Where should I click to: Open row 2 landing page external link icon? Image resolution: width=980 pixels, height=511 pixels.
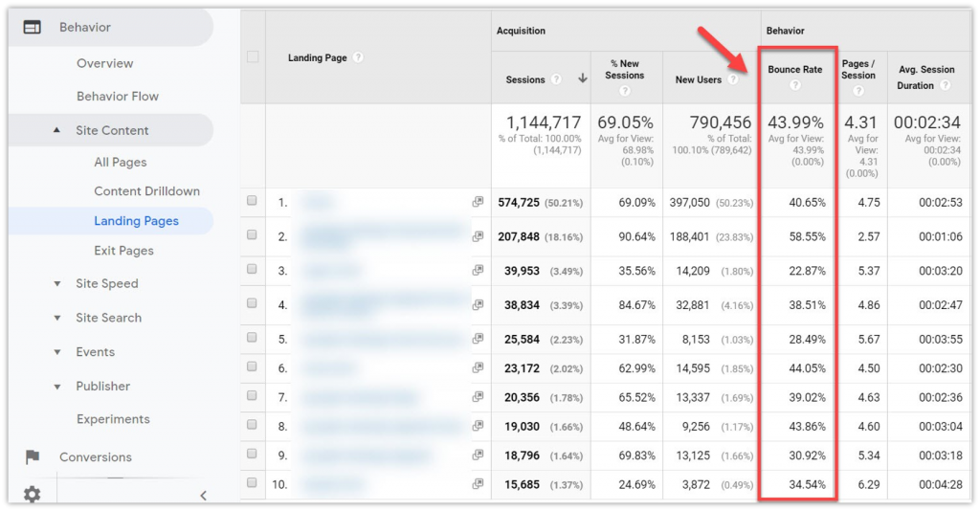[x=478, y=236]
